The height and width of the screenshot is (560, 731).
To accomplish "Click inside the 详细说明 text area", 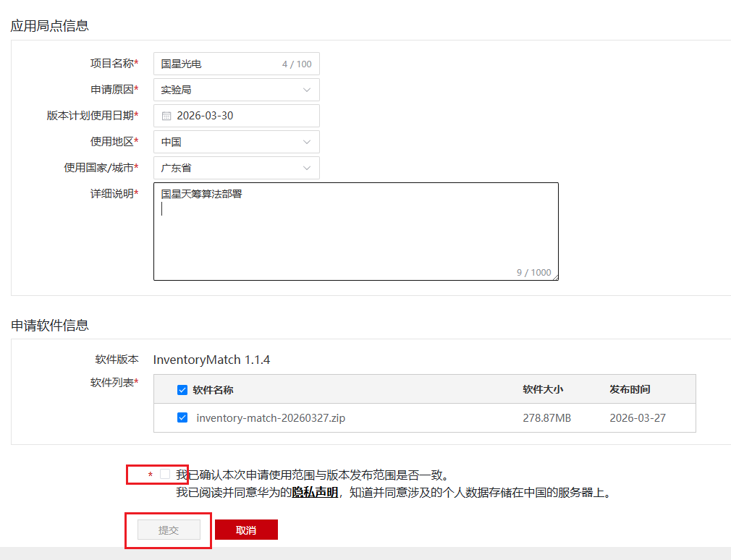I will (355, 232).
